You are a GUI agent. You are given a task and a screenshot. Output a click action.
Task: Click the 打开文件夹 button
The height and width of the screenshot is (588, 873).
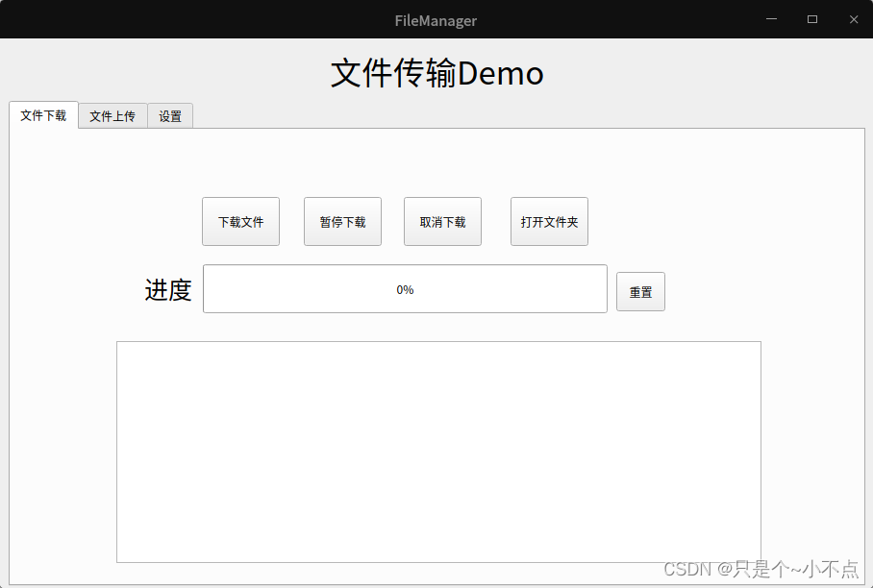pyautogui.click(x=550, y=221)
